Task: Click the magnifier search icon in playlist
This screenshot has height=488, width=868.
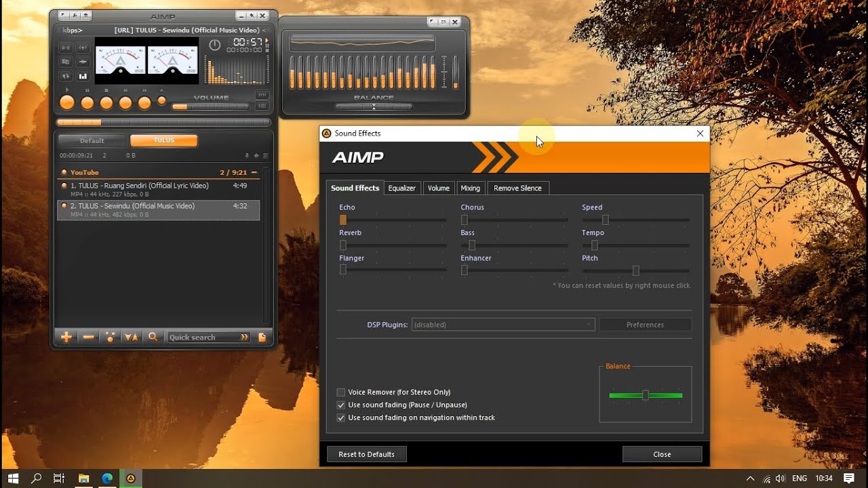Action: (x=153, y=337)
